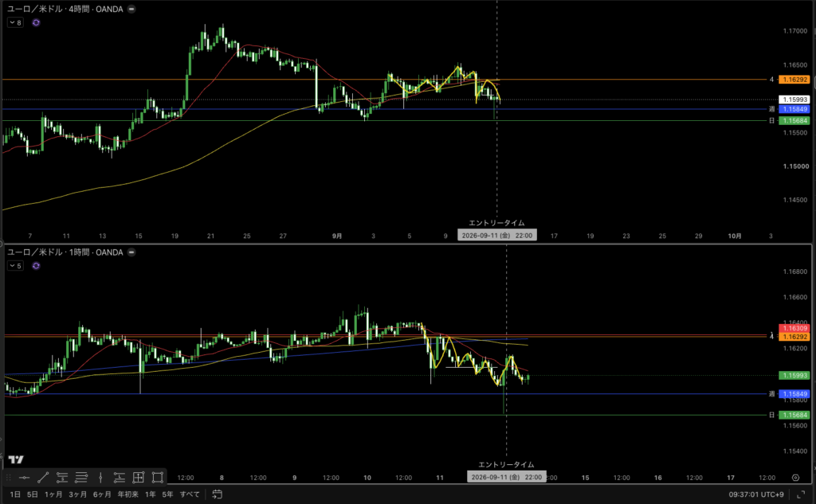
Task: Pick the short position tool in favorites bar
Action: pos(62,478)
